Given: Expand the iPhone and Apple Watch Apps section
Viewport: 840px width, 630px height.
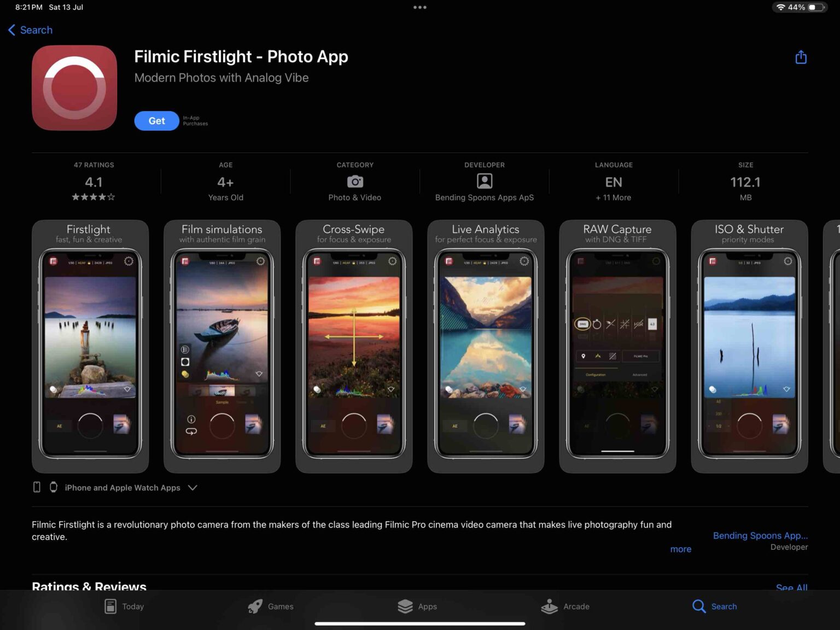Looking at the screenshot, I should coord(192,487).
